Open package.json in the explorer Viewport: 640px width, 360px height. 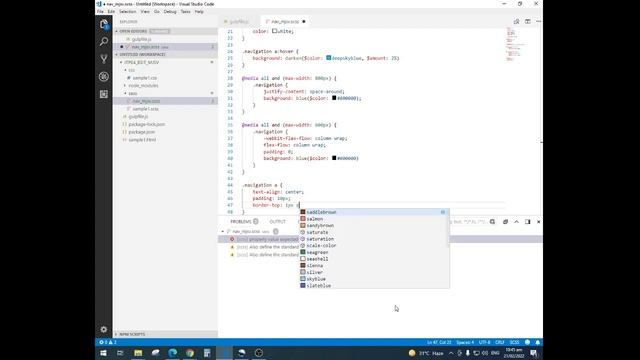tap(165, 132)
